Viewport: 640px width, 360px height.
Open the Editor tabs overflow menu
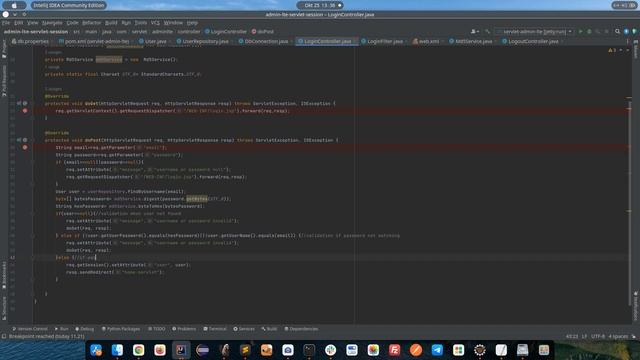pyautogui.click(x=628, y=41)
